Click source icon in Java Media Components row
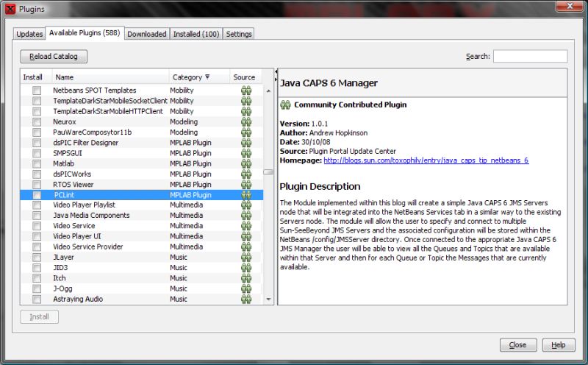Image resolution: width=588 pixels, height=365 pixels. (246, 215)
